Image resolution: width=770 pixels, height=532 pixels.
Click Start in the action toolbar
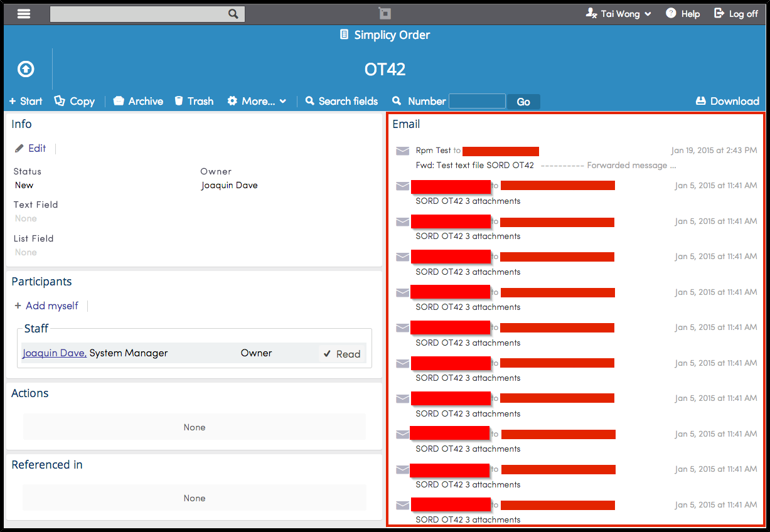(x=26, y=101)
